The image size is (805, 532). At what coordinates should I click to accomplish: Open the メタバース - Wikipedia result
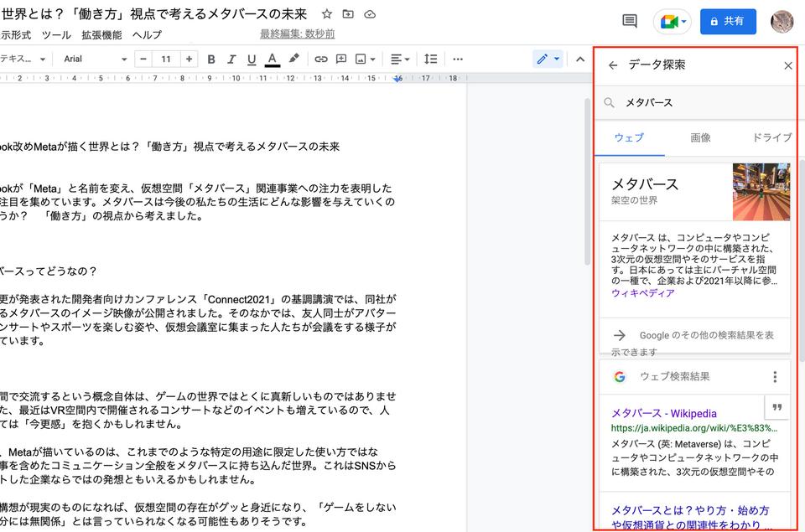[664, 414]
